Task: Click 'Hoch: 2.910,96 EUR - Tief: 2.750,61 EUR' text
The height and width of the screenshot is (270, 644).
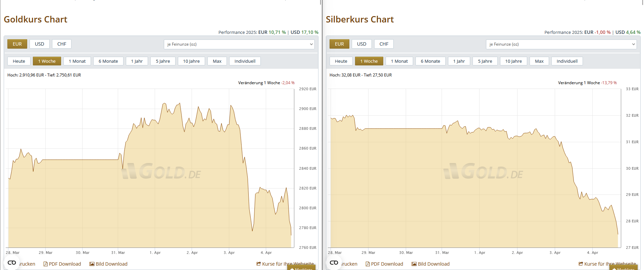Action: point(44,75)
